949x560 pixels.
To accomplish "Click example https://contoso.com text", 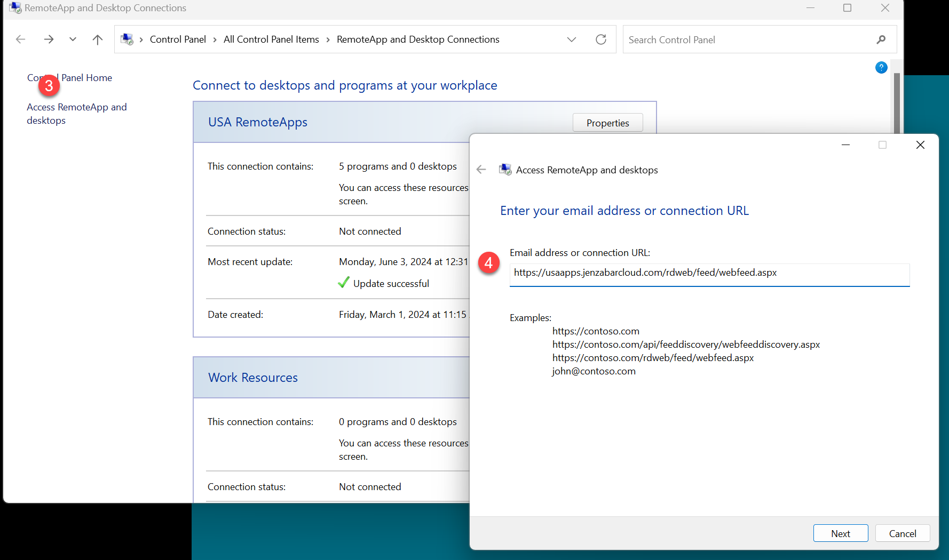I will tap(596, 331).
